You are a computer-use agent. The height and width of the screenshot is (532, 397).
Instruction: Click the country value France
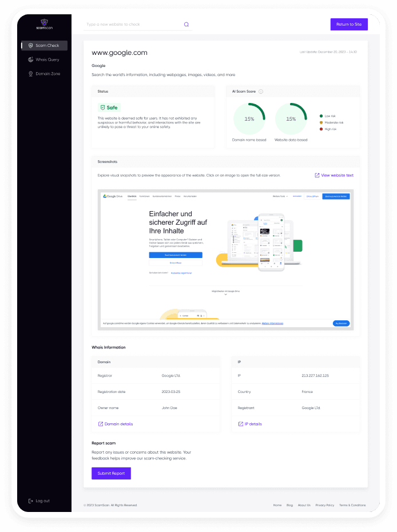click(x=307, y=392)
